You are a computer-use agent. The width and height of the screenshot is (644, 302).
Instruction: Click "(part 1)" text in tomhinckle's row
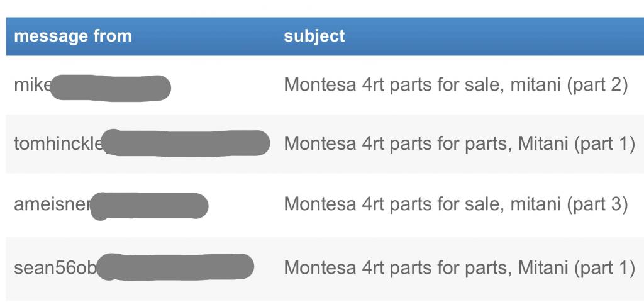click(604, 144)
